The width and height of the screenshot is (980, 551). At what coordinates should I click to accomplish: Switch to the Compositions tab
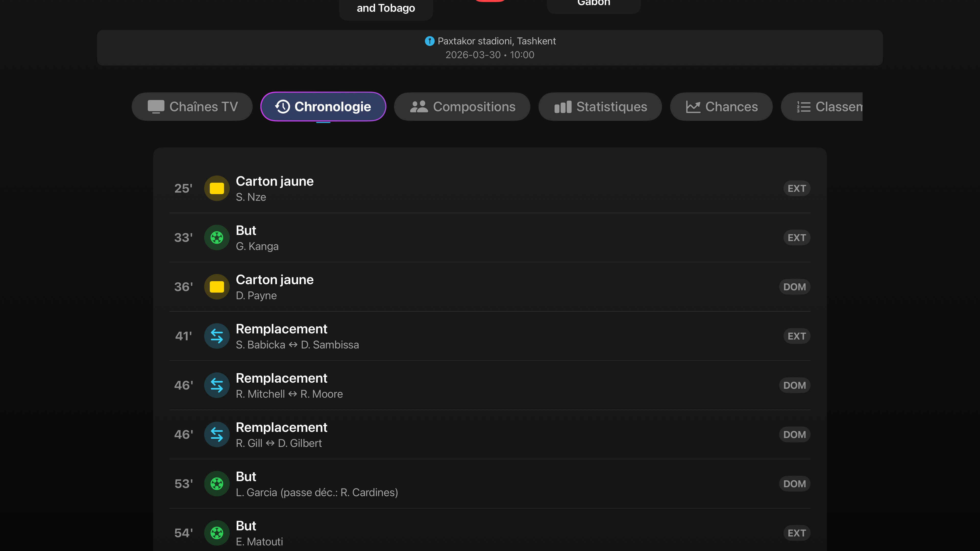point(462,107)
